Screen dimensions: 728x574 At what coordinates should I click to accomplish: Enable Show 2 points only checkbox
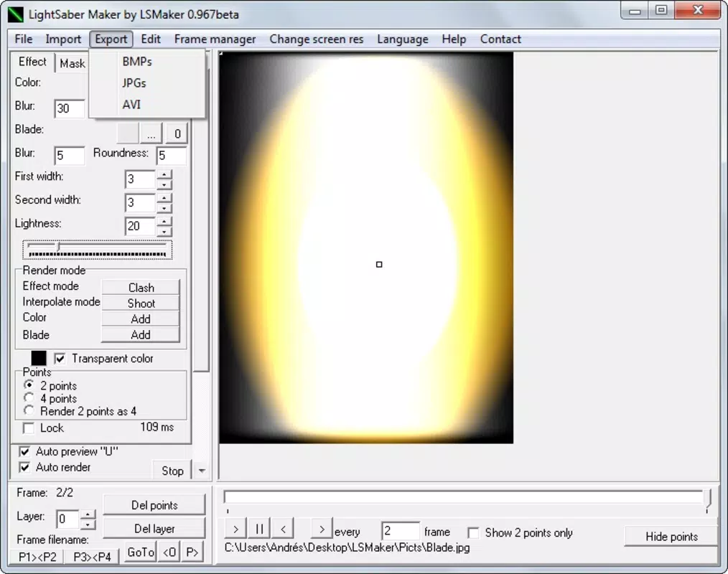473,532
